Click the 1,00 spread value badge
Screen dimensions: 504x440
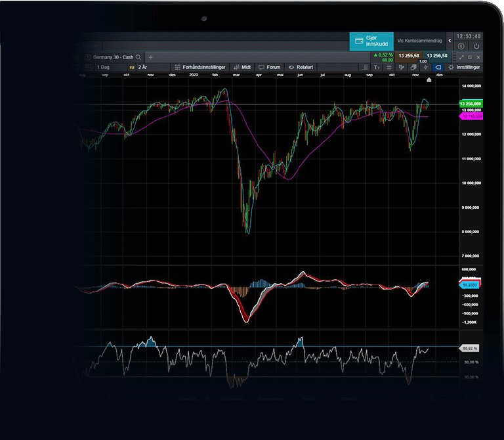[423, 61]
